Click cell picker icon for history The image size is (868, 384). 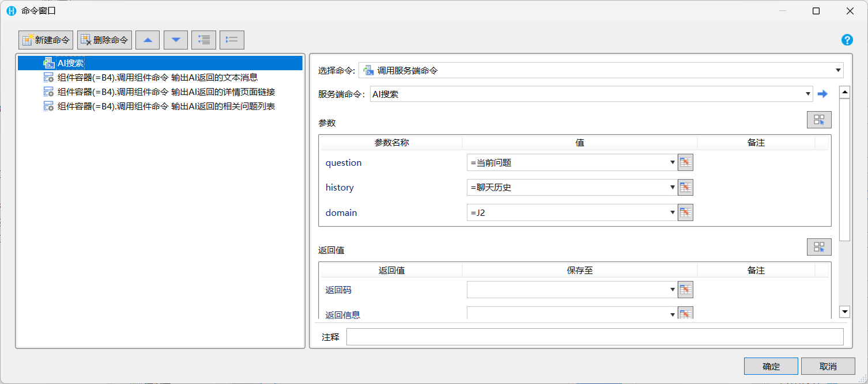pos(685,187)
